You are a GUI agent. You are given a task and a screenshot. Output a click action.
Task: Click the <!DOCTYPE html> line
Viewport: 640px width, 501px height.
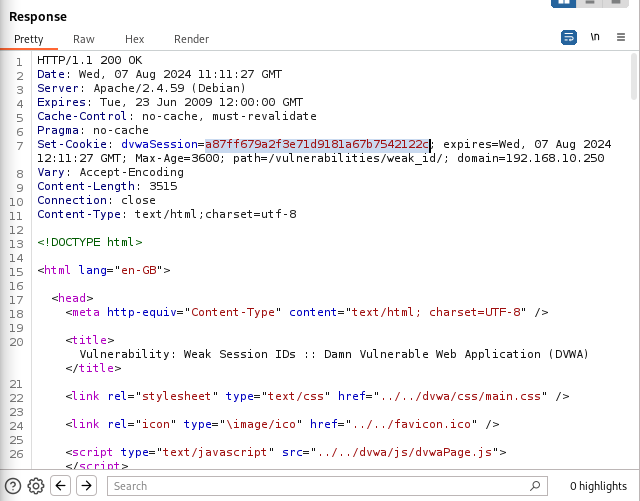coord(90,242)
